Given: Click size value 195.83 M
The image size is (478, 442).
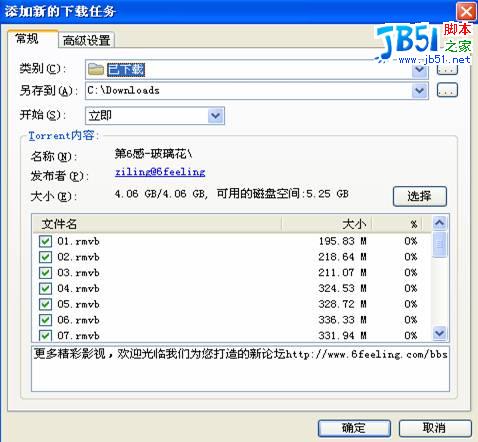Looking at the screenshot, I should pos(343,241).
